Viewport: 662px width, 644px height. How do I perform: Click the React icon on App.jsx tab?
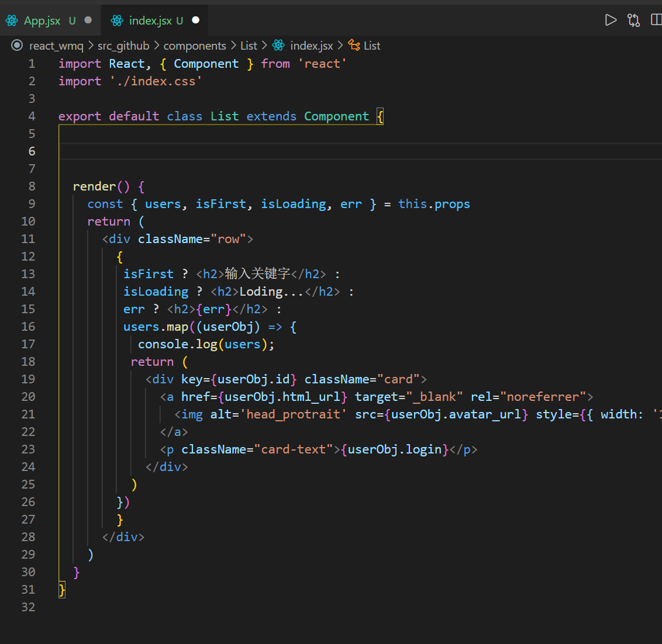point(12,20)
